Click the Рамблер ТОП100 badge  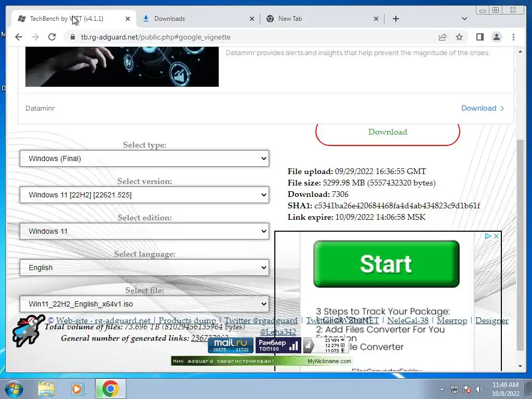coord(278,345)
